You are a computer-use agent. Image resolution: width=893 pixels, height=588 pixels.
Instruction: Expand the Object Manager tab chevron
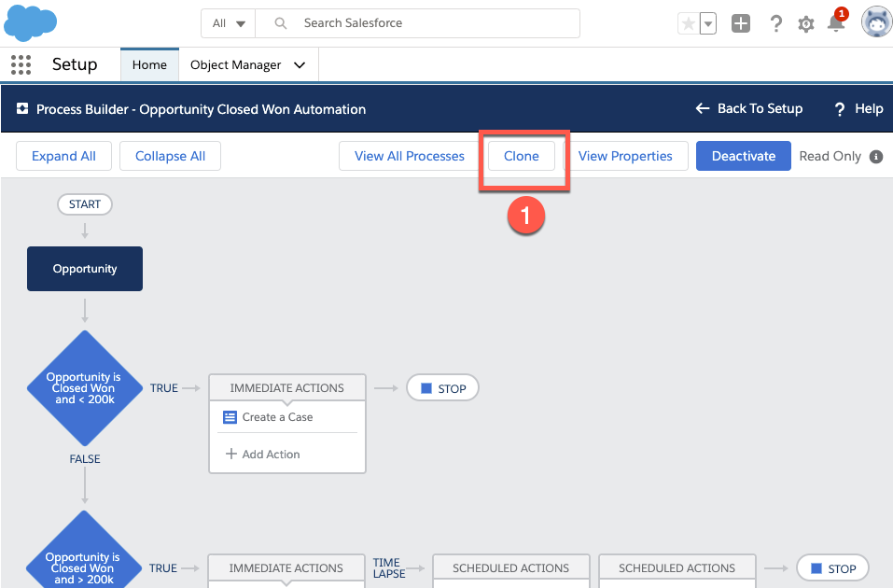300,65
